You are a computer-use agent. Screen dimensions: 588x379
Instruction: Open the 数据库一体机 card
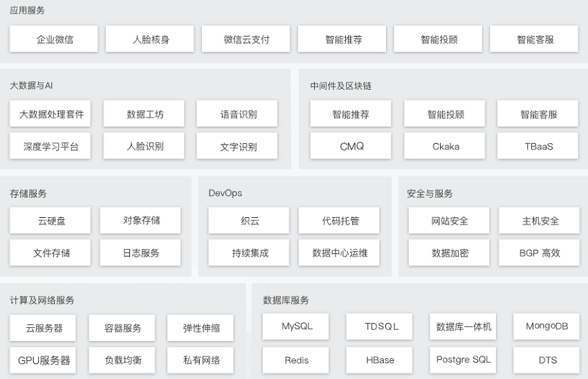click(x=463, y=326)
